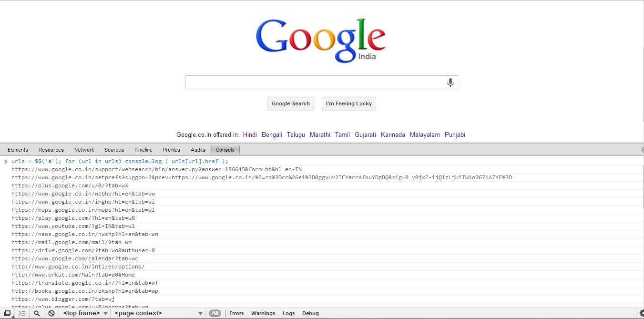The height and width of the screenshot is (319, 644).
Task: Click the logged intl/en/options/ URL
Action: tap(78, 267)
